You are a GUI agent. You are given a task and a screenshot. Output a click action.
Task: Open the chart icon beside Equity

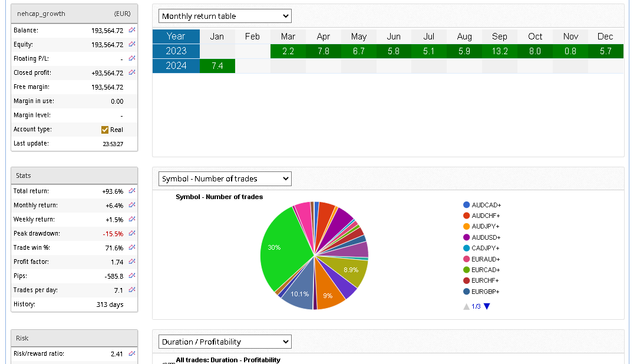(x=132, y=44)
